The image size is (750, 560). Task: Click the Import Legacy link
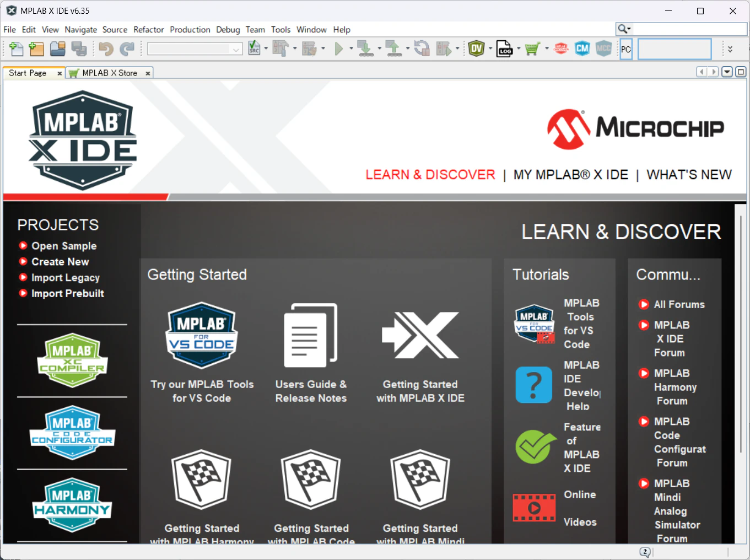pos(66,278)
